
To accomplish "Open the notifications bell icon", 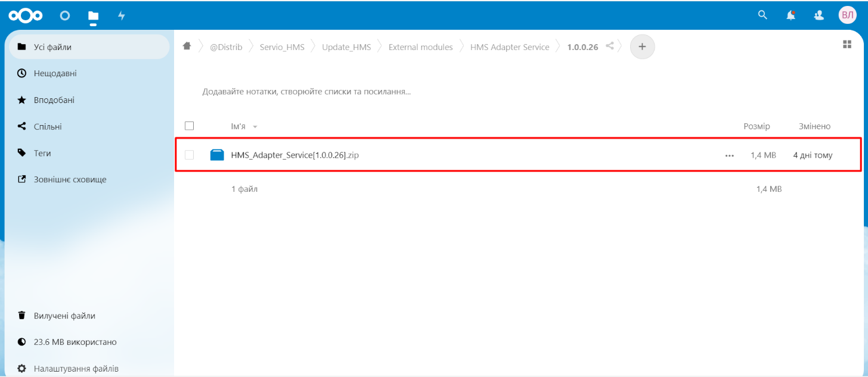I will (x=790, y=15).
